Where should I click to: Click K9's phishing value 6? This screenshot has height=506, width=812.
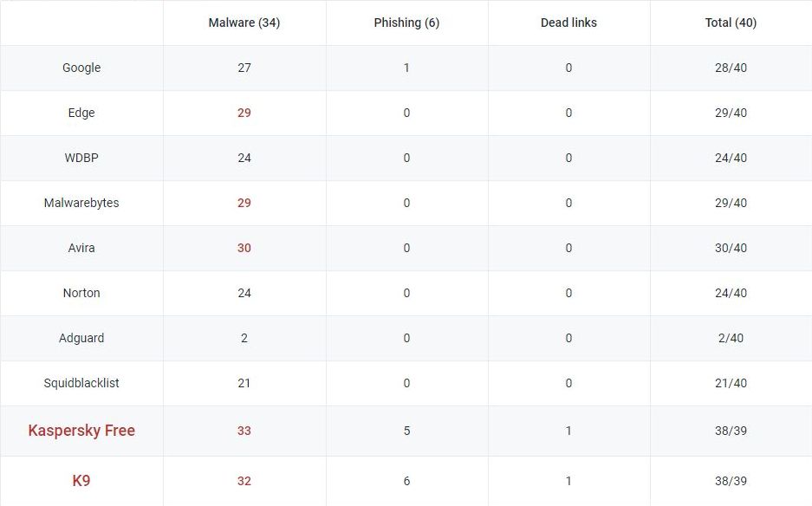click(406, 481)
